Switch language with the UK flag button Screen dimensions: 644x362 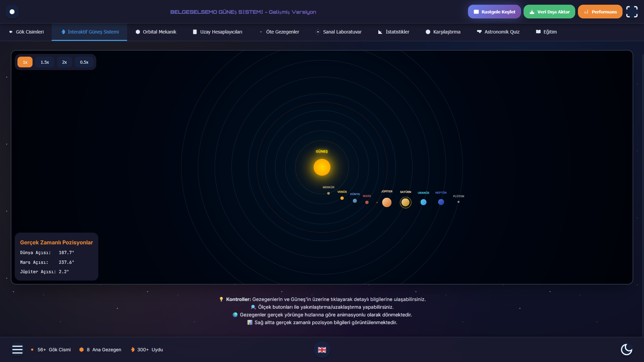pos(322,350)
